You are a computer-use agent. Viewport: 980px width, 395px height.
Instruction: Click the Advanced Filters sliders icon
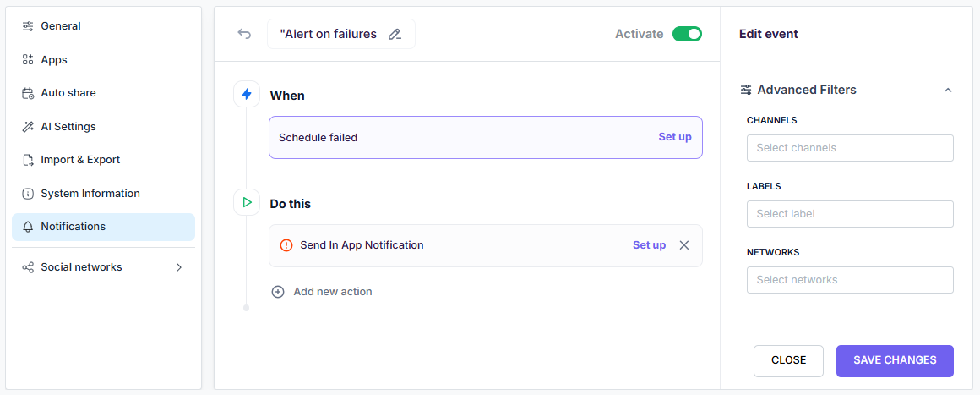click(x=746, y=90)
